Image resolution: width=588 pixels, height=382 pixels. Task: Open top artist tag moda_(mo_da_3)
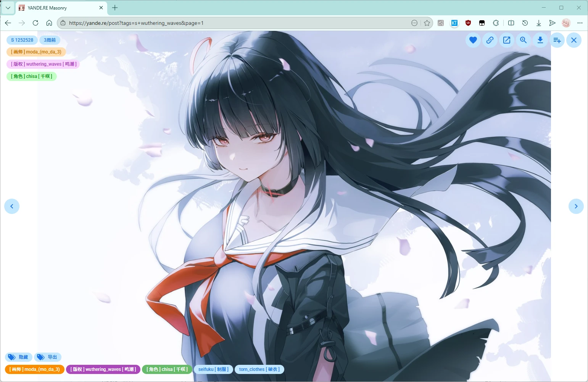coord(36,52)
